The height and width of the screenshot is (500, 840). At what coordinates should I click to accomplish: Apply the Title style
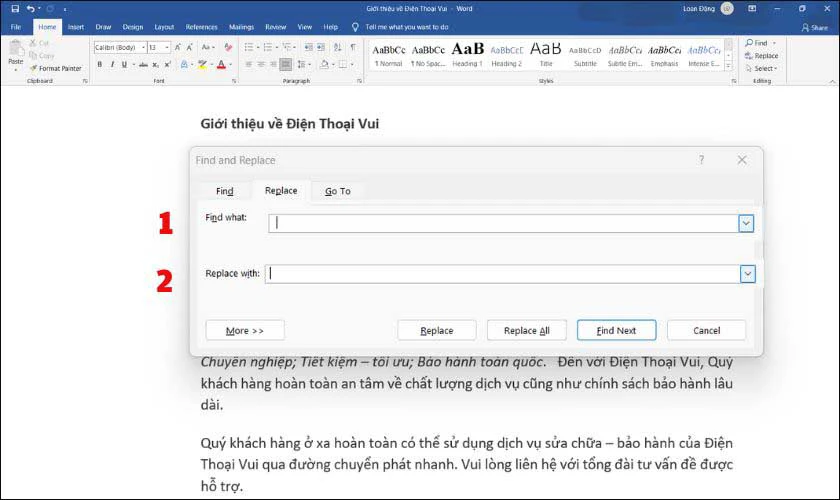(x=546, y=55)
